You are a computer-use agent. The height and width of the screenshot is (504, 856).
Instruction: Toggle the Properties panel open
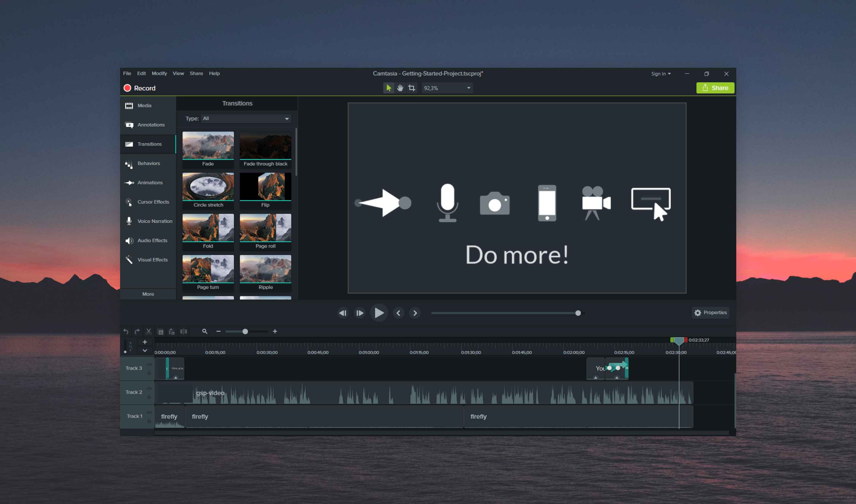pyautogui.click(x=712, y=312)
